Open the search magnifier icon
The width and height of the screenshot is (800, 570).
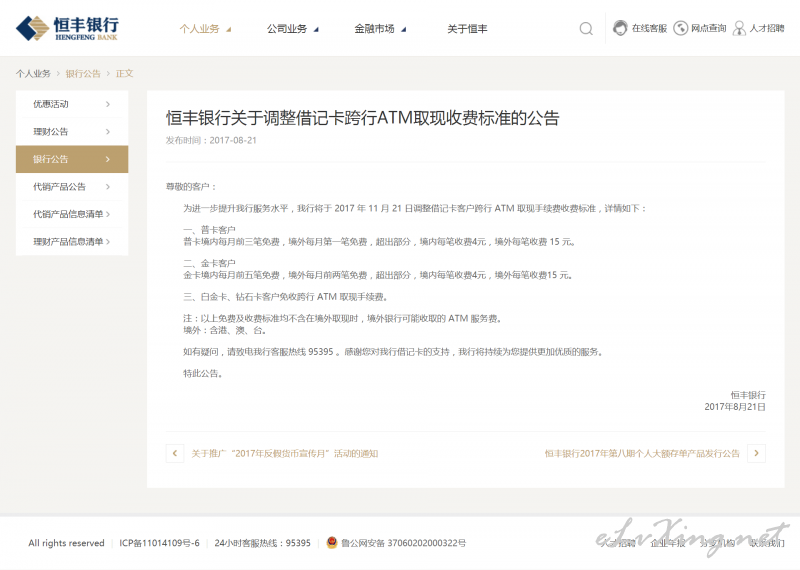coord(586,29)
